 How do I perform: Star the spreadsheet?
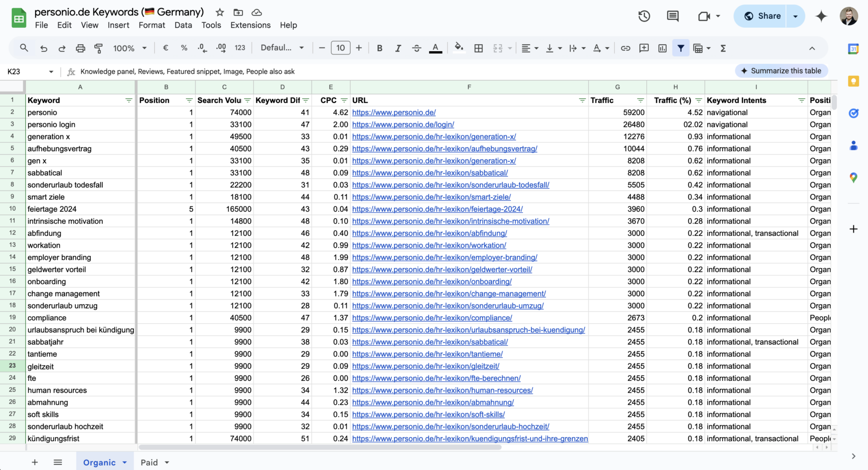coord(219,12)
